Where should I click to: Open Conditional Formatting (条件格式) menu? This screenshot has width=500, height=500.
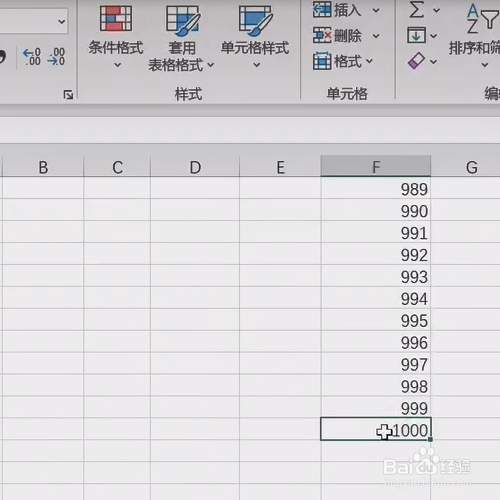pos(116,36)
